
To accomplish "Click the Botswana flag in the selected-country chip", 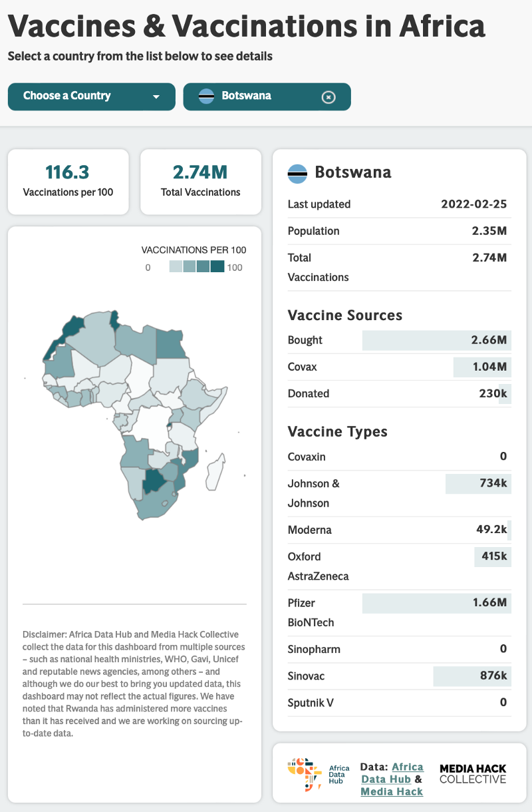I will pyautogui.click(x=206, y=97).
